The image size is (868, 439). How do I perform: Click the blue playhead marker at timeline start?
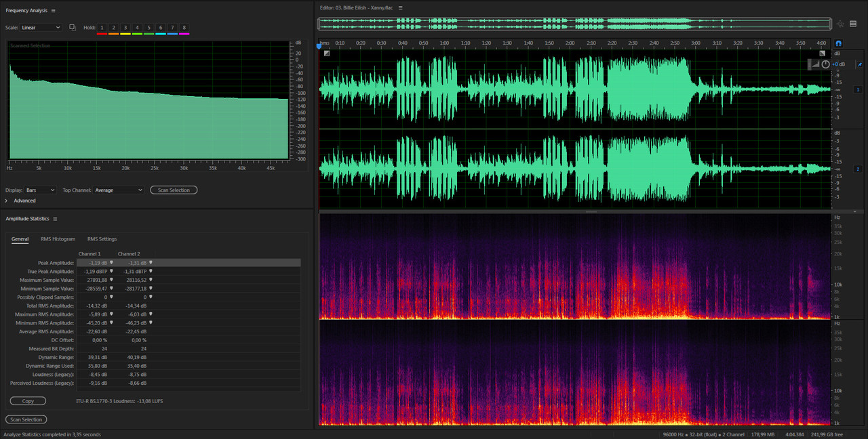click(x=319, y=46)
